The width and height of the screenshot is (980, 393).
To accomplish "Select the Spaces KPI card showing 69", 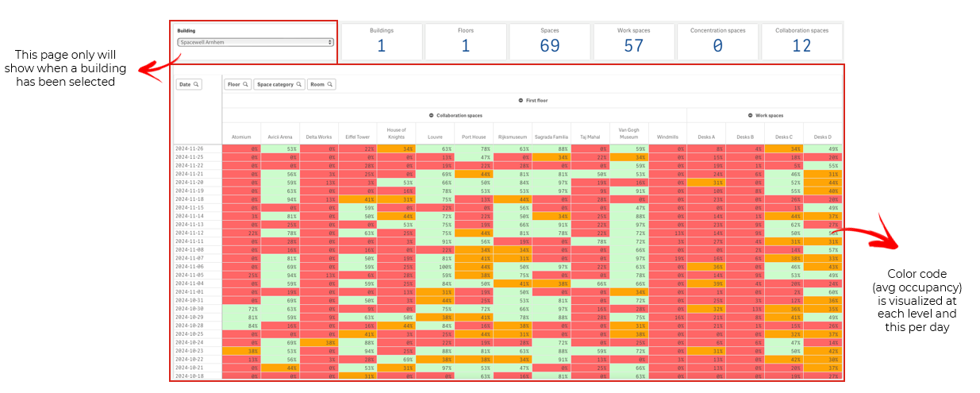I will point(550,40).
